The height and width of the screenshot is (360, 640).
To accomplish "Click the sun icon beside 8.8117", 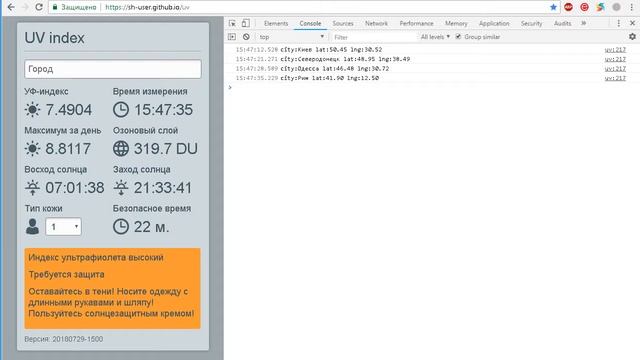I will [32, 149].
